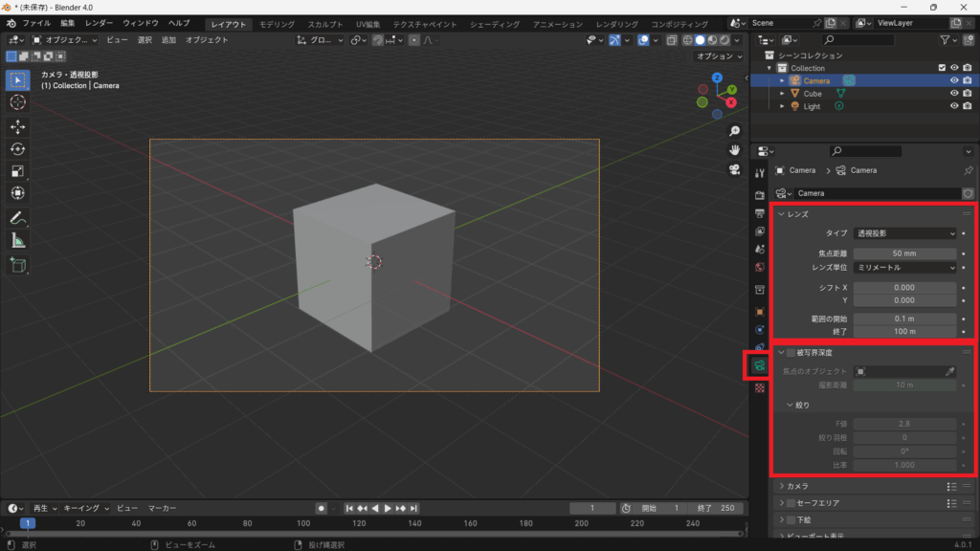
Task: Open the 編集 menu
Action: 68,23
